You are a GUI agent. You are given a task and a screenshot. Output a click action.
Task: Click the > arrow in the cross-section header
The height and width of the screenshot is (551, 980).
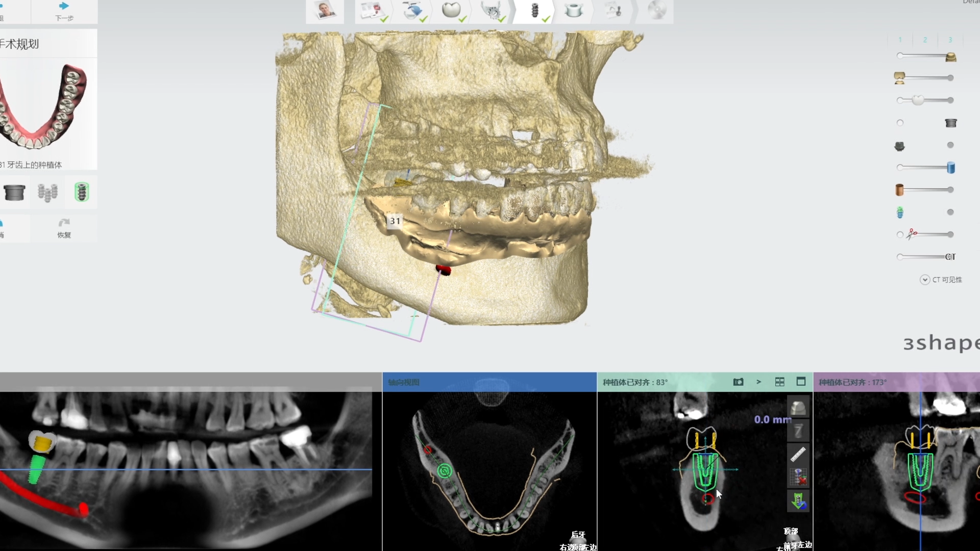point(758,382)
